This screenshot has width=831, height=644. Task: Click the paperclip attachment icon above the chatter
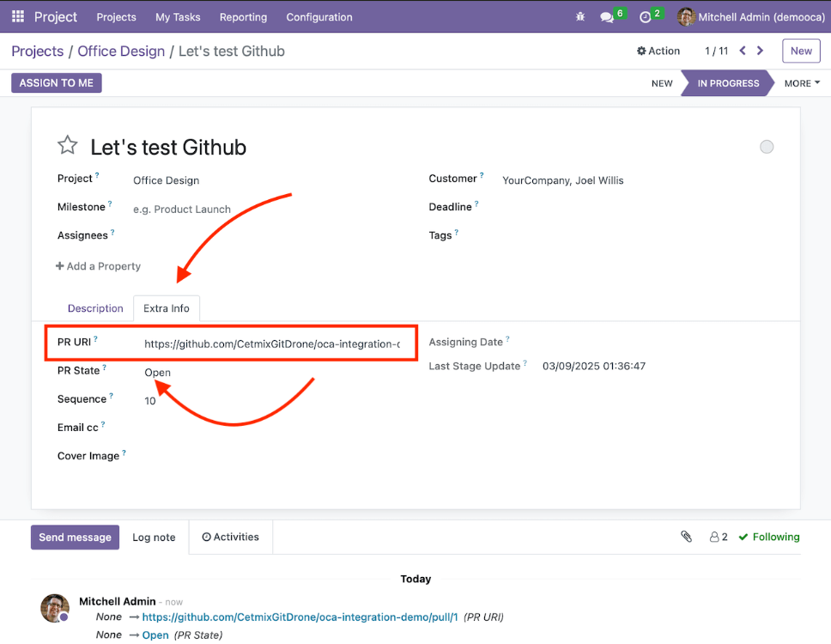click(x=686, y=536)
